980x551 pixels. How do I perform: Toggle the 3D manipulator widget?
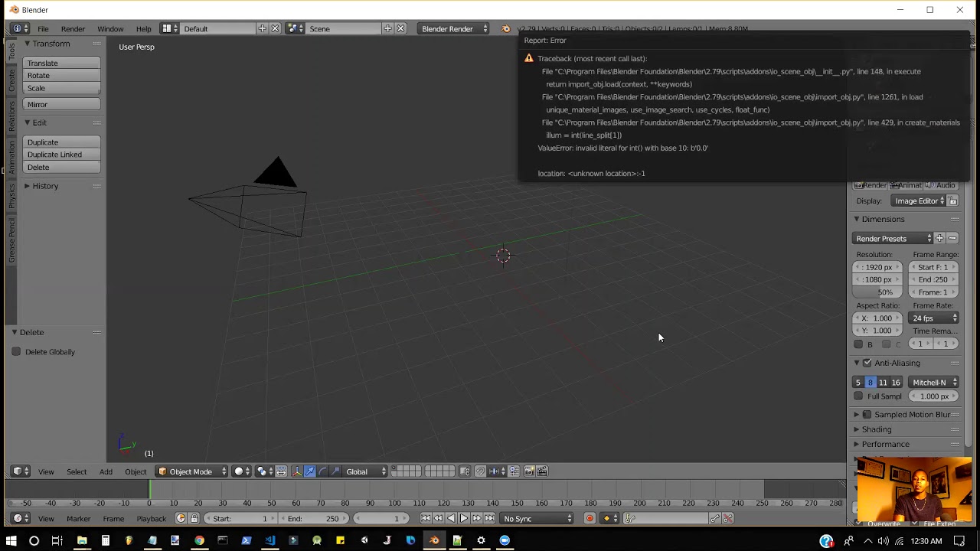[297, 471]
